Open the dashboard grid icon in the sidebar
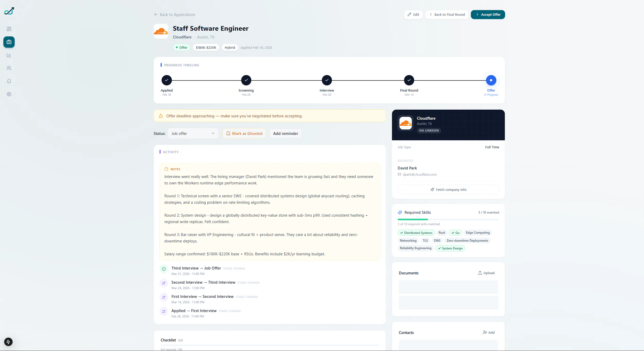Image resolution: width=644 pixels, height=351 pixels. tap(9, 29)
